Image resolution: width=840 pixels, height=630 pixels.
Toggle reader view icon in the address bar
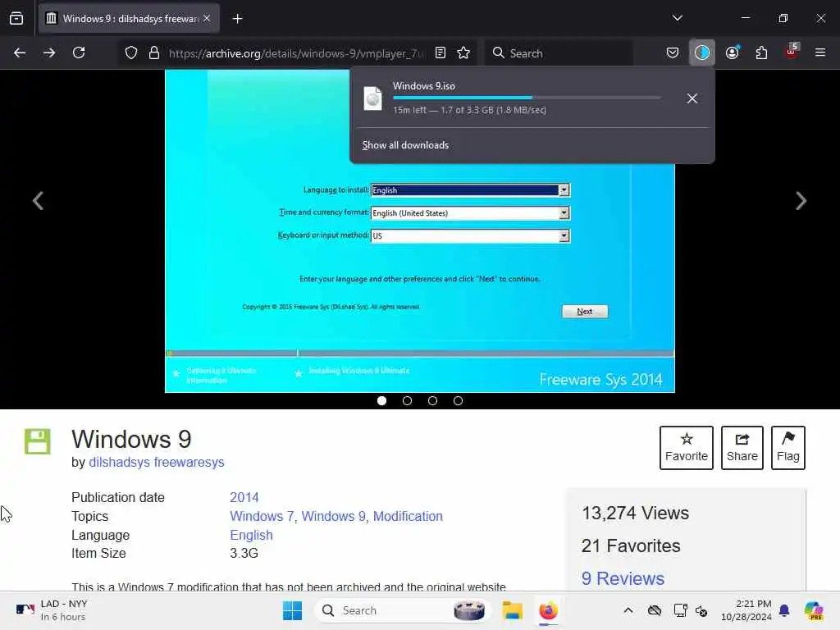(441, 52)
